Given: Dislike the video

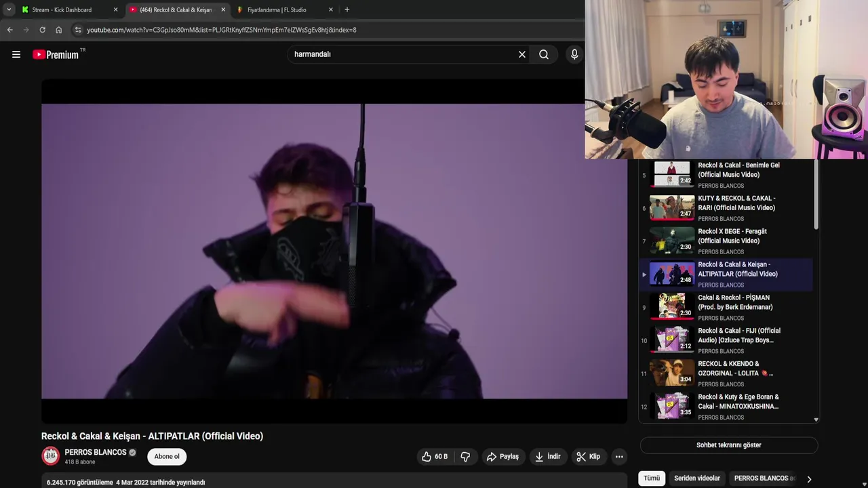Looking at the screenshot, I should click(x=465, y=457).
